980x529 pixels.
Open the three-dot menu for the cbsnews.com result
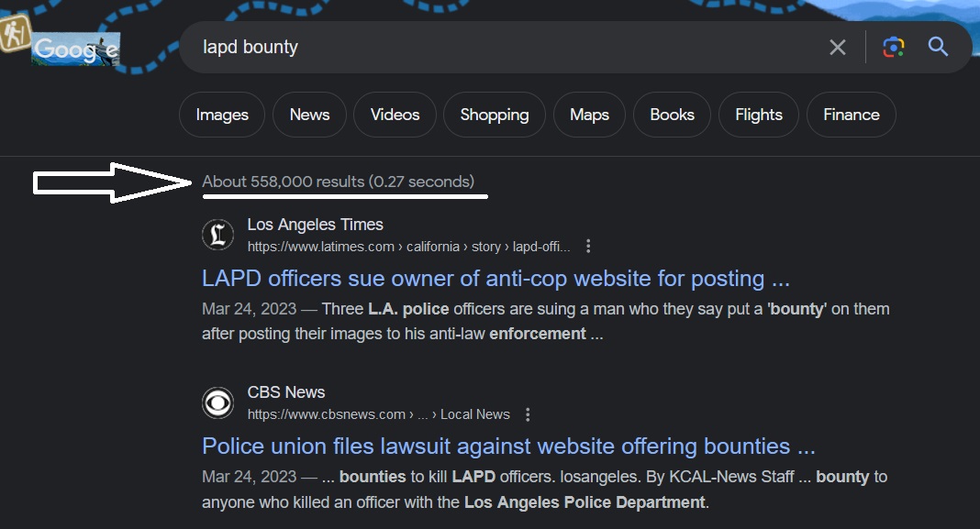[529, 414]
